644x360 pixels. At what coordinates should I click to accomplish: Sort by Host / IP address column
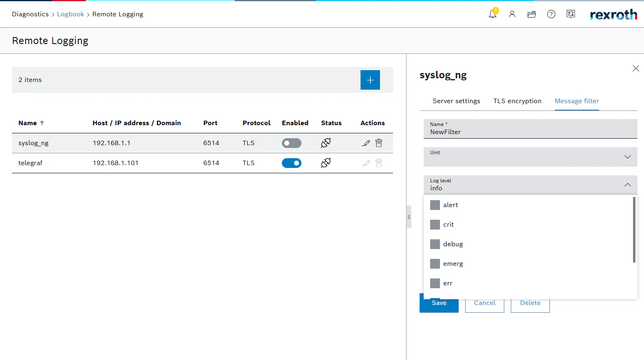point(136,123)
